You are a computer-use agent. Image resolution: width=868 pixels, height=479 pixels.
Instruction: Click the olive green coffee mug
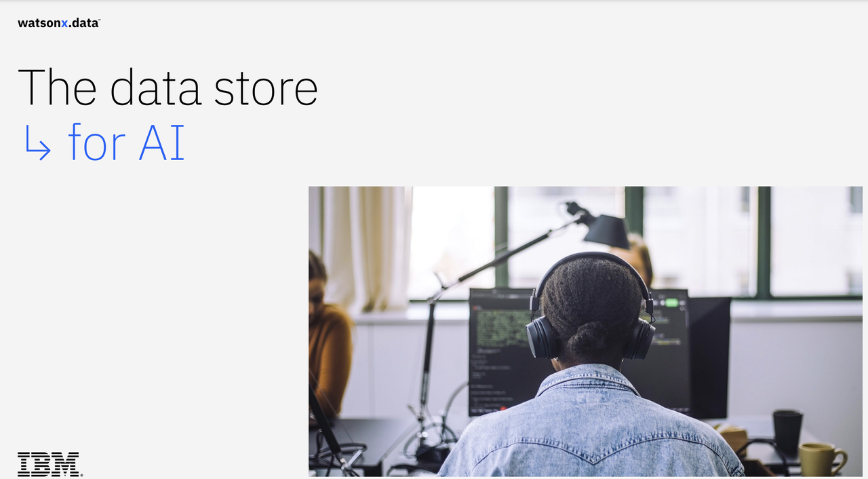coord(822,459)
